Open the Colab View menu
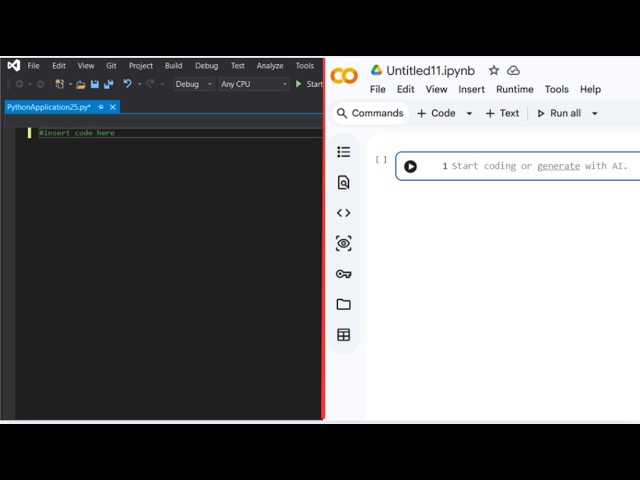Screen dimensions: 640x480 (436, 89)
